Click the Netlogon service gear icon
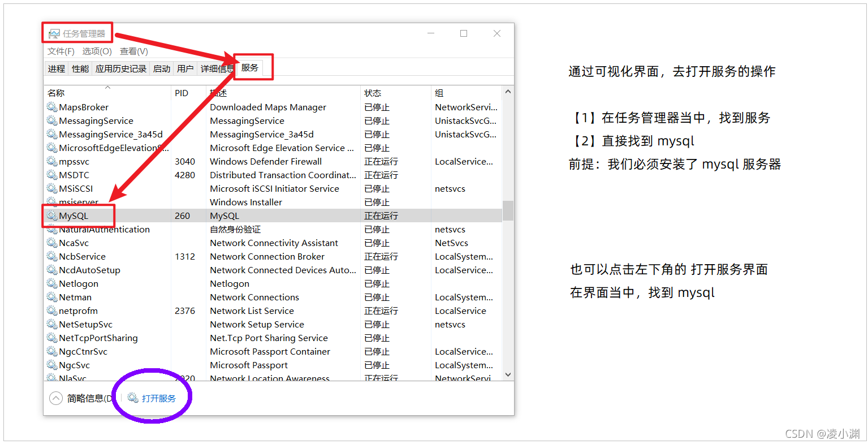This screenshot has height=444, width=868. click(x=52, y=283)
